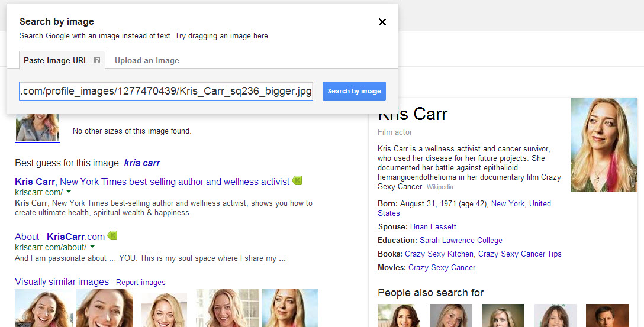Click first person under People also search for
This screenshot has width=644, height=327.
pos(398,315)
